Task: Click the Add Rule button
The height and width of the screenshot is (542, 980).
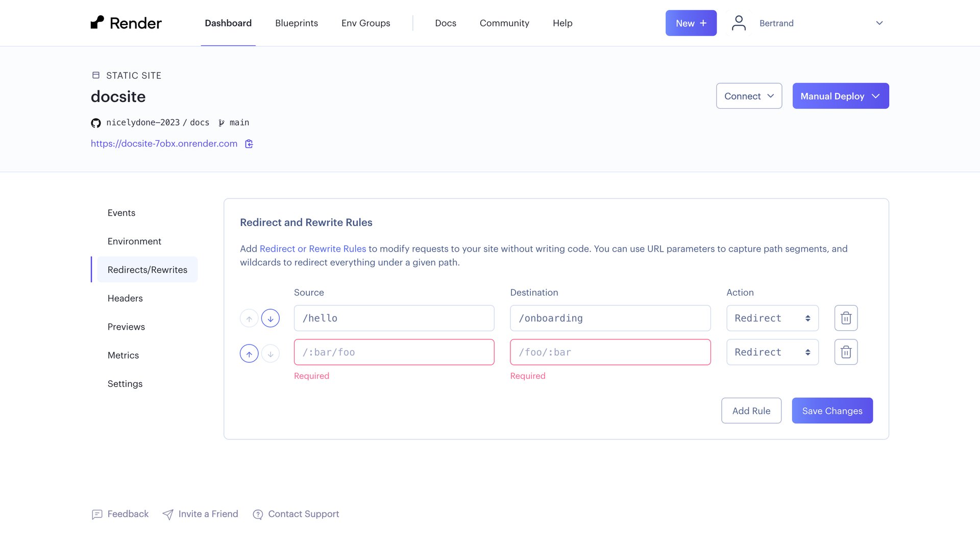Action: (751, 410)
